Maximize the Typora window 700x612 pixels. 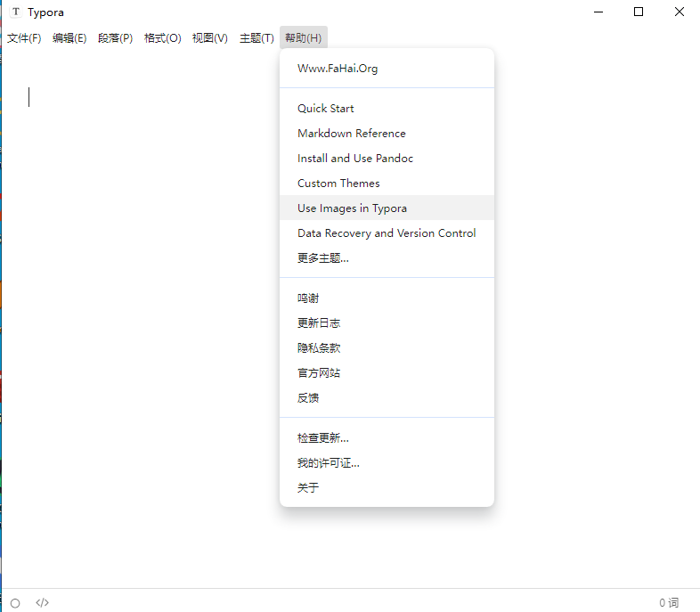tap(639, 12)
